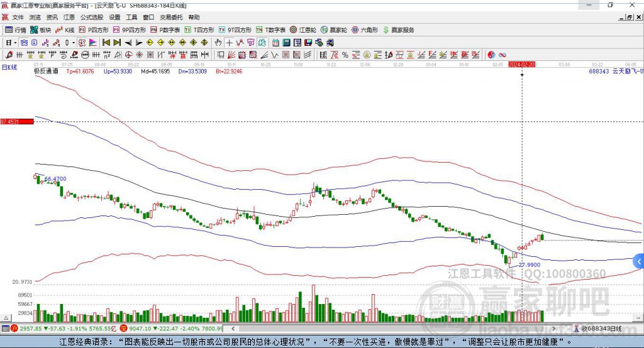Click the blue side-panel expand arrow
This screenshot has width=644, height=348.
pyautogui.click(x=638, y=261)
